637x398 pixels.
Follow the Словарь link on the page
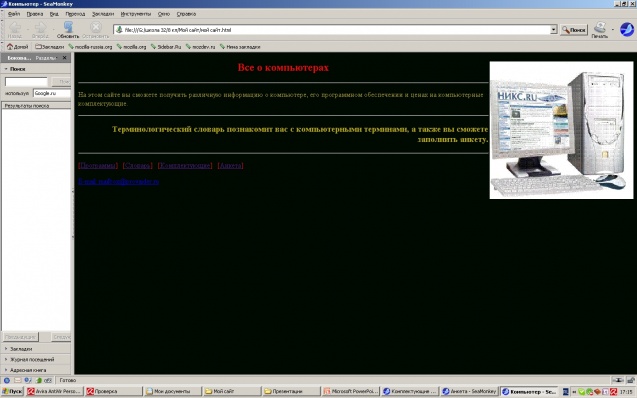[137, 165]
